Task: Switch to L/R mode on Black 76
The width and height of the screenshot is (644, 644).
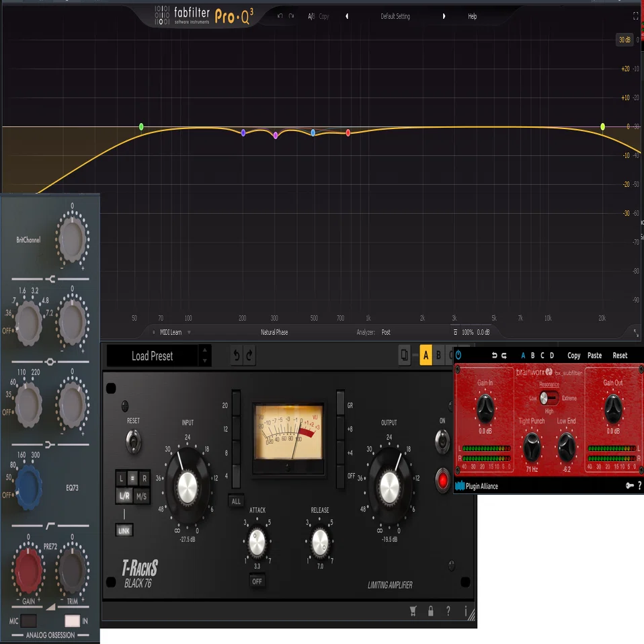Action: click(x=124, y=496)
